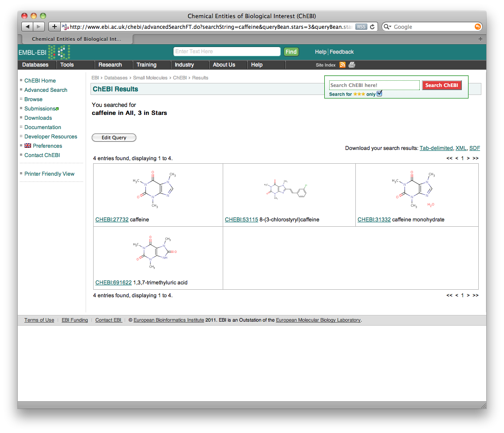Open the Industry menu
The width and height of the screenshot is (504, 433).
pos(184,65)
